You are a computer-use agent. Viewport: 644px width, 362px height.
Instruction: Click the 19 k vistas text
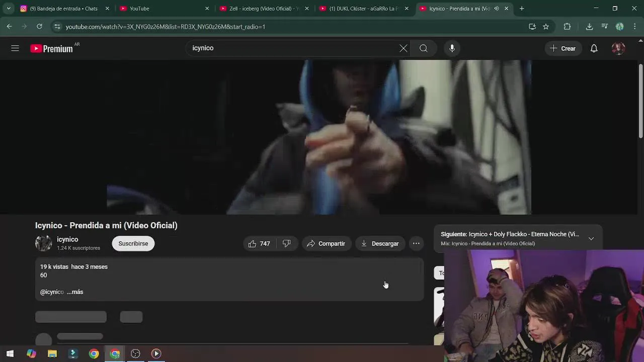[x=54, y=267]
